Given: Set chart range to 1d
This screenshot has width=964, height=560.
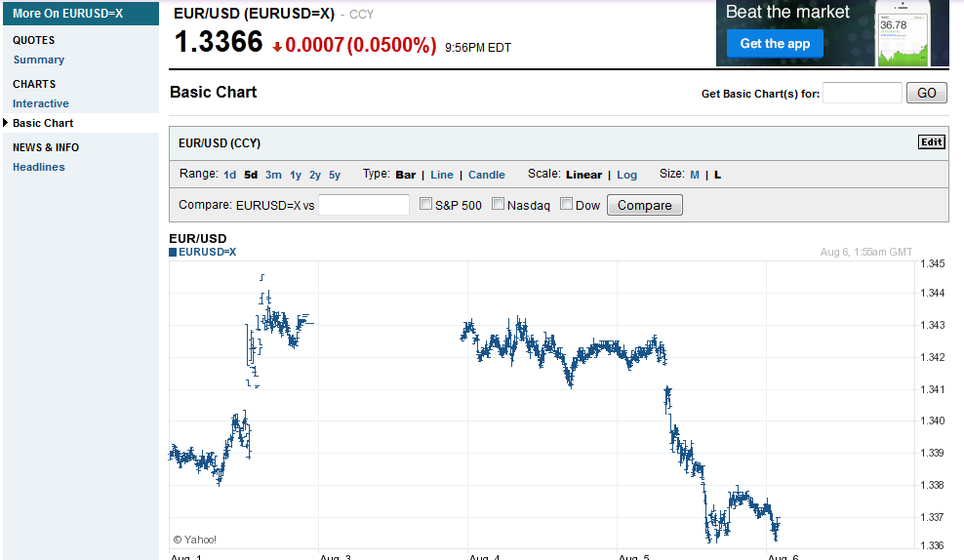Looking at the screenshot, I should [230, 175].
